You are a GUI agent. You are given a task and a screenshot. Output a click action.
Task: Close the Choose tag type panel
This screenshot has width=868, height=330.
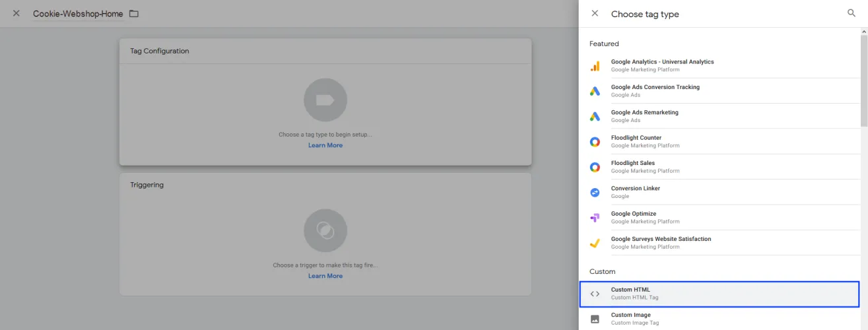pos(595,13)
